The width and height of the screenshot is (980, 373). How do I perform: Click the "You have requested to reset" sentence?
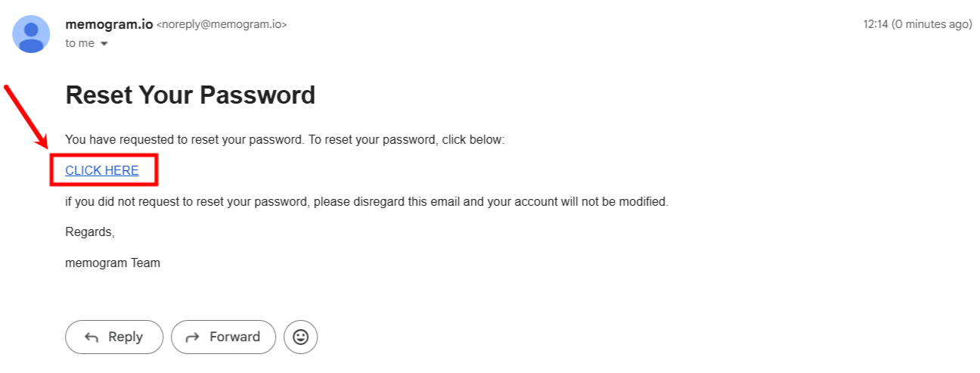pos(285,139)
